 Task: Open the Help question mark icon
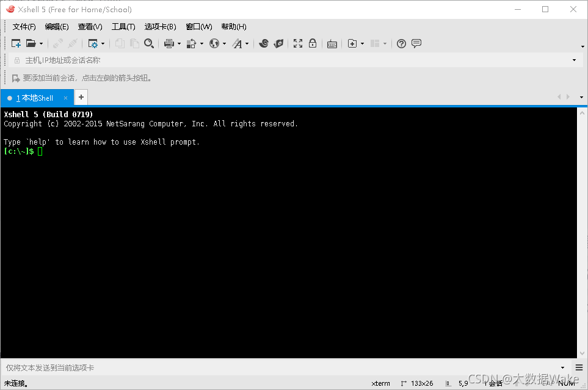401,43
